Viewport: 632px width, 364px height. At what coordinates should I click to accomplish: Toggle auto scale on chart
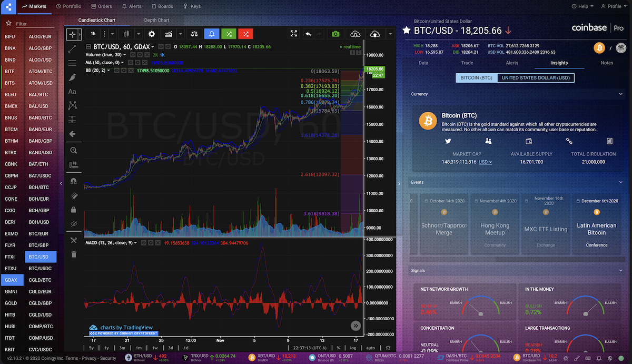(x=370, y=348)
